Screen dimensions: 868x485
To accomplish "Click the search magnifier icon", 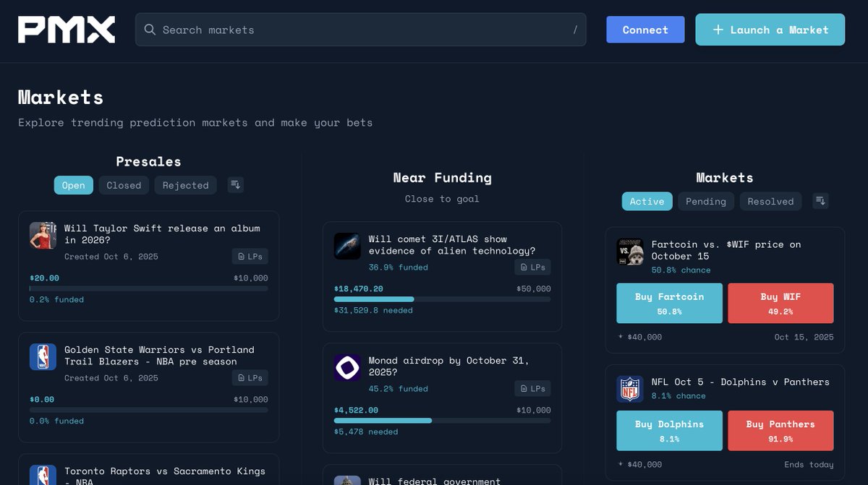I will click(x=150, y=30).
